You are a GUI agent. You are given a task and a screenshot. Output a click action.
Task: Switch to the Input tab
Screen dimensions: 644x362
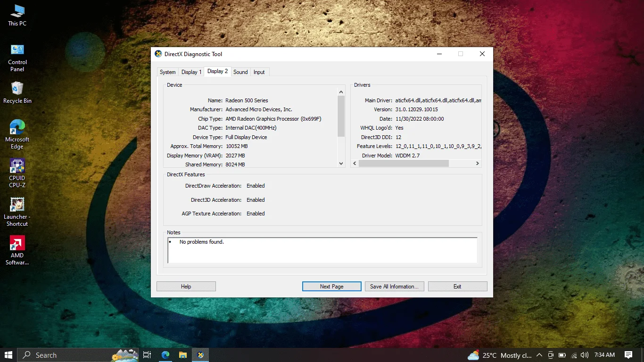pyautogui.click(x=259, y=72)
